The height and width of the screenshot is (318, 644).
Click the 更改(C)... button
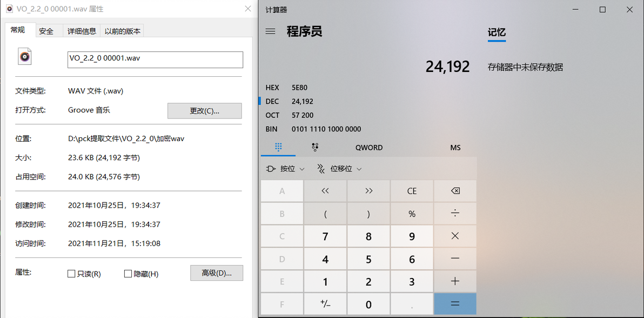coord(205,111)
